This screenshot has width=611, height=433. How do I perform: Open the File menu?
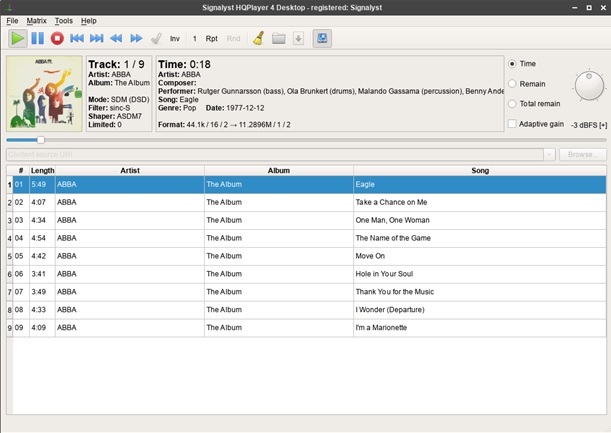click(x=12, y=20)
